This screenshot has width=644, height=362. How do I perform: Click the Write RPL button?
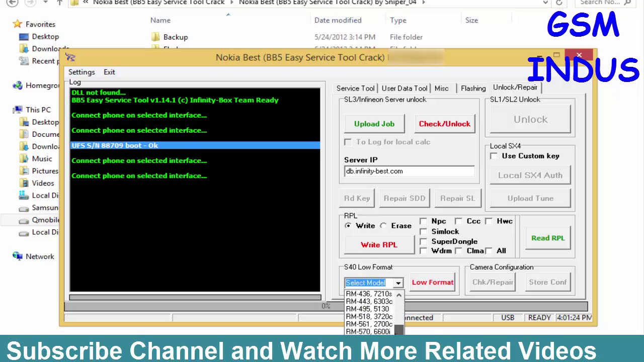(x=379, y=245)
